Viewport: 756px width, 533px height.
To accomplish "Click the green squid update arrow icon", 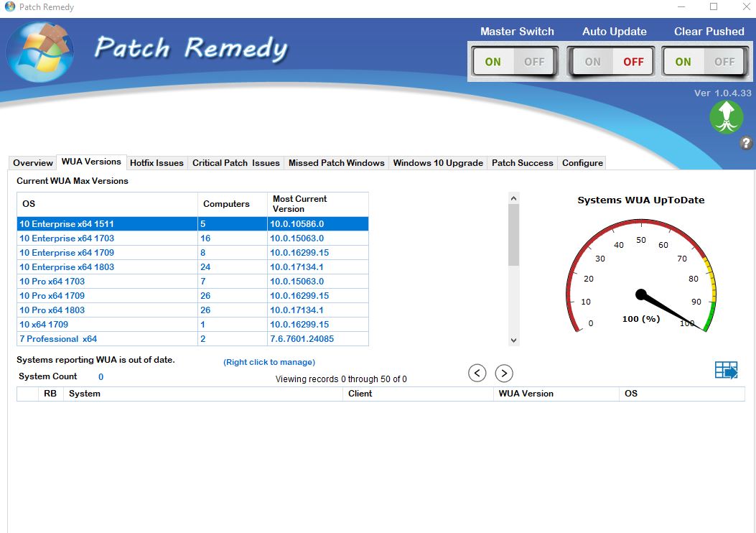I will pyautogui.click(x=726, y=117).
